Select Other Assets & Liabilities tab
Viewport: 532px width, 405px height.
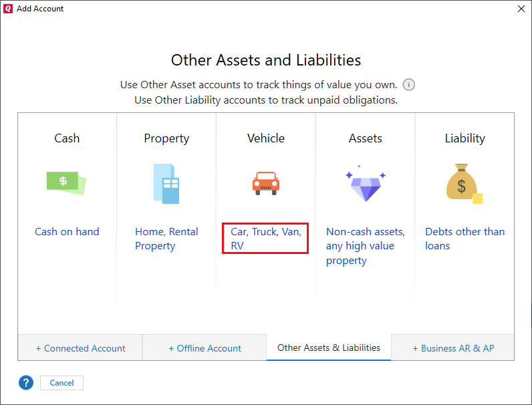tap(329, 348)
